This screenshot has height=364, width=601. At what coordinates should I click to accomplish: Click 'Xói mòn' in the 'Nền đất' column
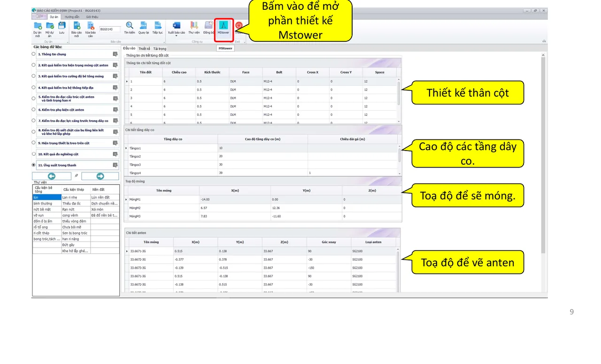coord(105,209)
